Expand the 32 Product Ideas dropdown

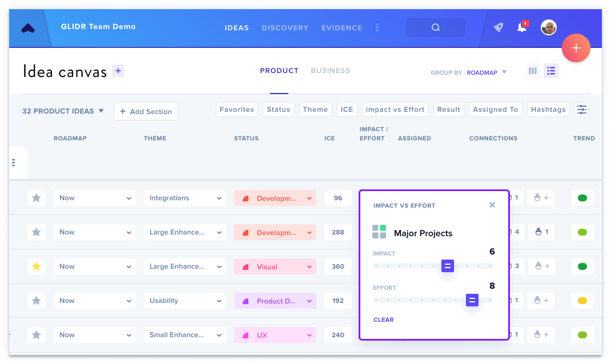[63, 111]
